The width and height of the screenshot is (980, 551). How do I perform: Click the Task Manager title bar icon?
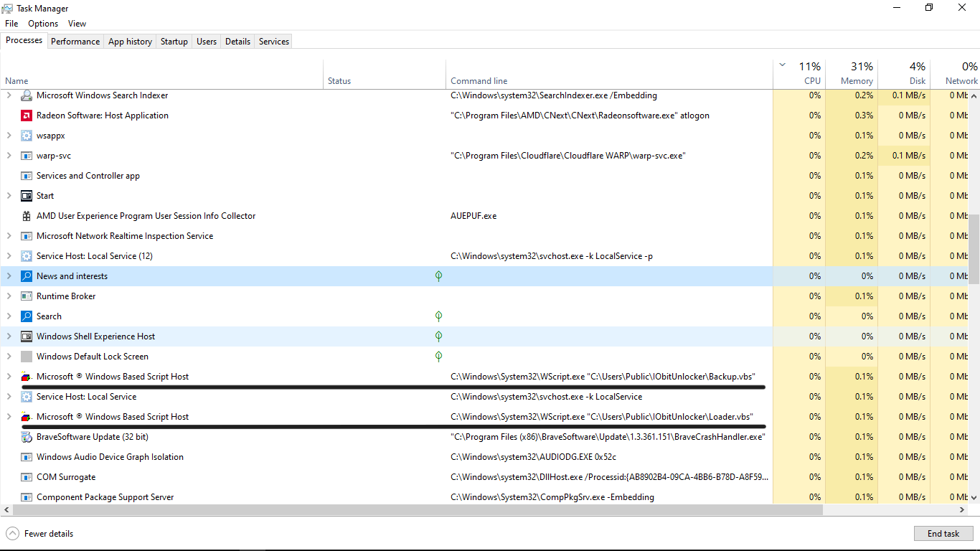[8, 8]
